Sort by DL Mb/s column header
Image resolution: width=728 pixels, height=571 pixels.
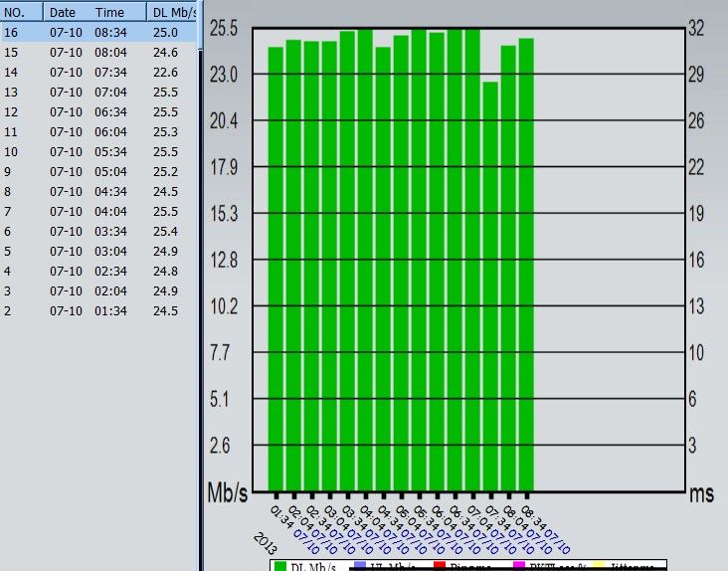pos(173,12)
